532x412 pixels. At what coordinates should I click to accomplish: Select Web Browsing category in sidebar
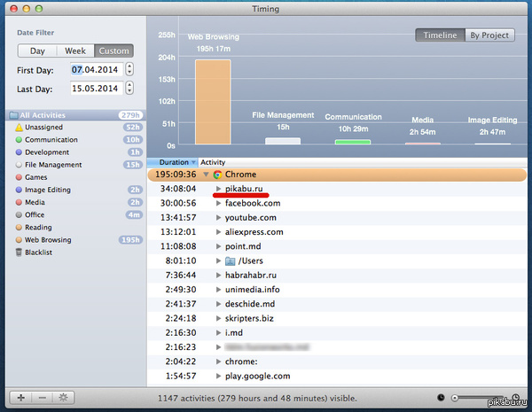click(x=48, y=239)
